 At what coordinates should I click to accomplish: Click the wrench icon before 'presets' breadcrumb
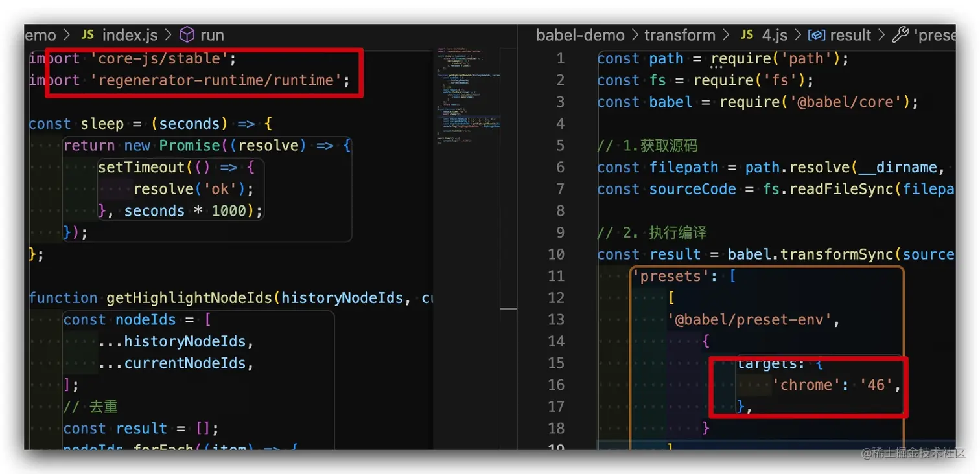tap(900, 36)
